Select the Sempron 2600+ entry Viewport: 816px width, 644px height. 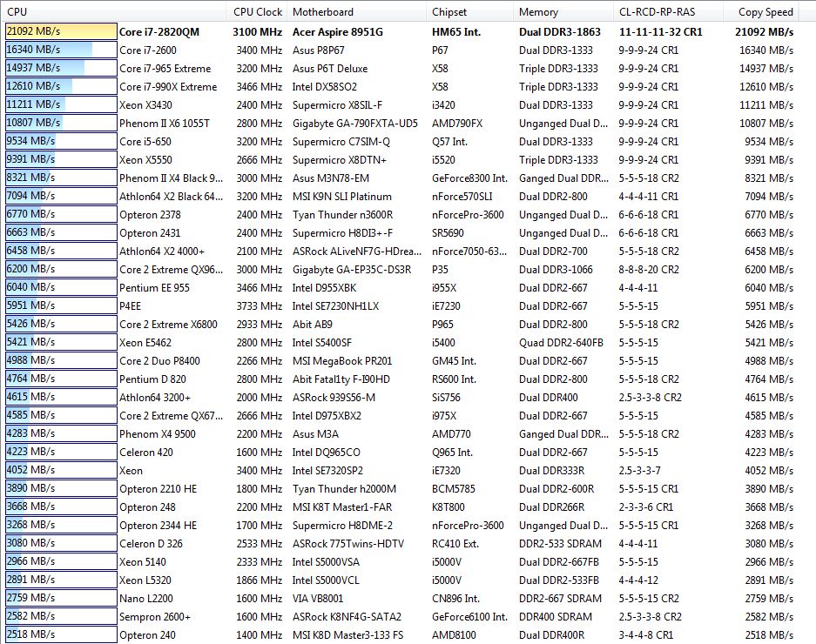pyautogui.click(x=155, y=617)
